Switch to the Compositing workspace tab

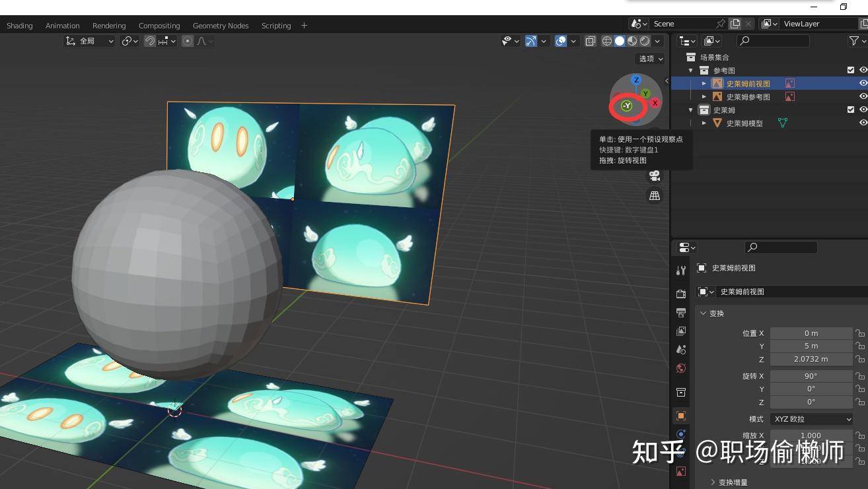[159, 26]
